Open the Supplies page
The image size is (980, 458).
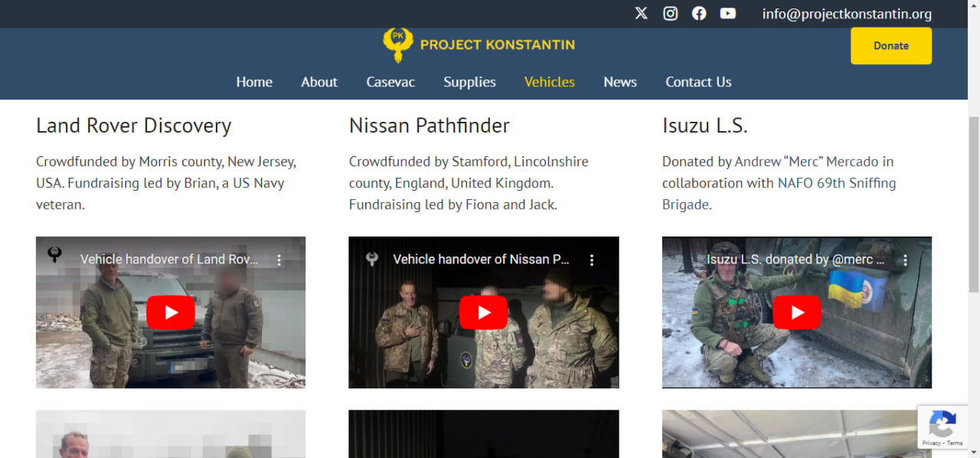pos(469,82)
